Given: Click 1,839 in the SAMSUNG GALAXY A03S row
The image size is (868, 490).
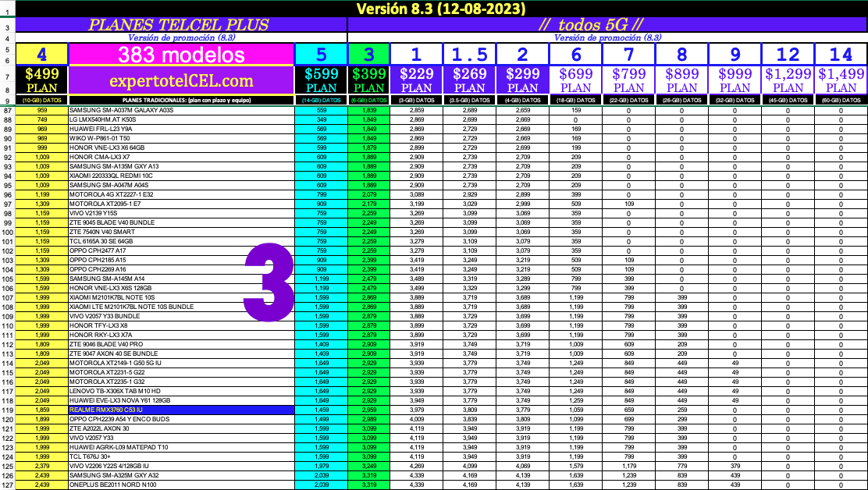Looking at the screenshot, I should click(368, 111).
